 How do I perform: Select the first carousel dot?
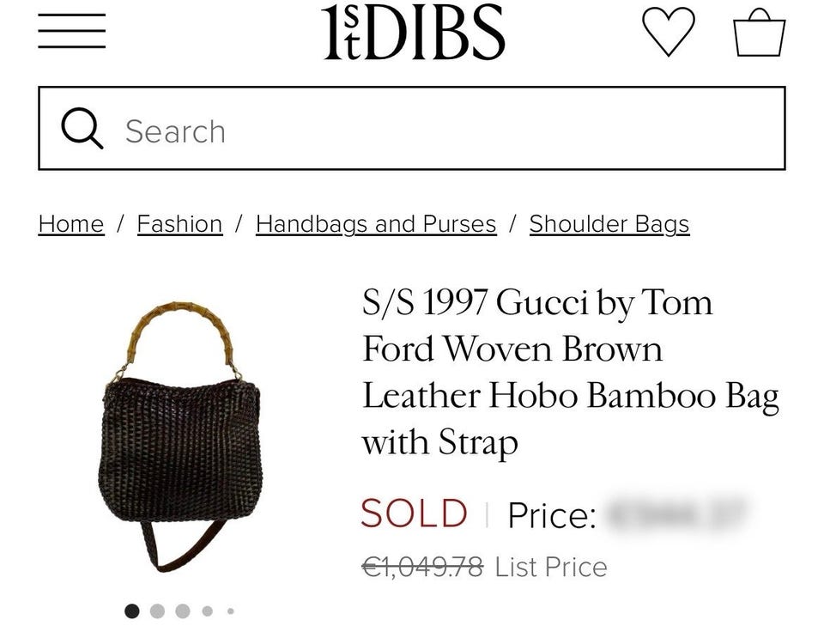132,611
